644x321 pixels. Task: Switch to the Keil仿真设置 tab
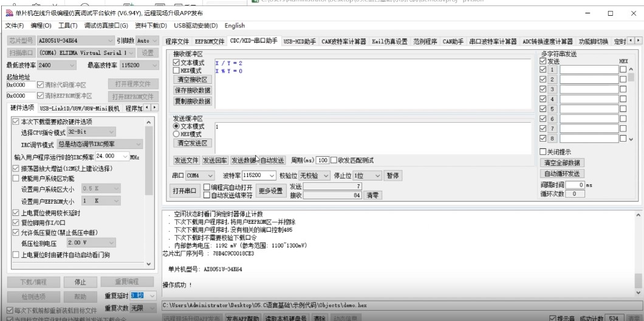[x=389, y=41]
